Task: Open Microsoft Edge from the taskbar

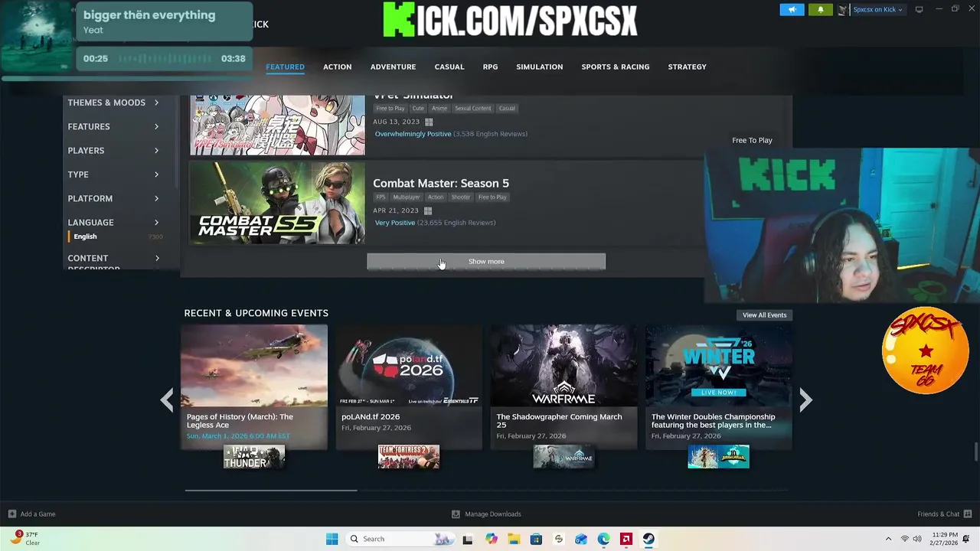Action: pyautogui.click(x=603, y=539)
